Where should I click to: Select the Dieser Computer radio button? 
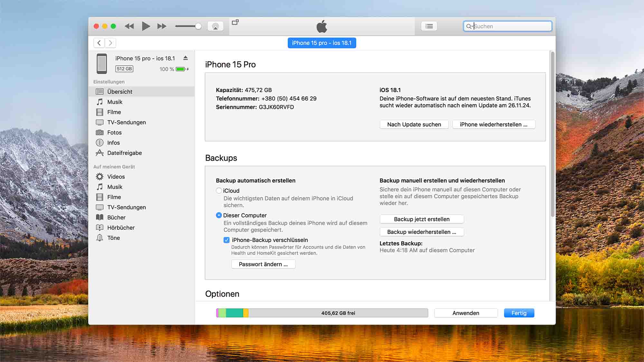(x=219, y=215)
